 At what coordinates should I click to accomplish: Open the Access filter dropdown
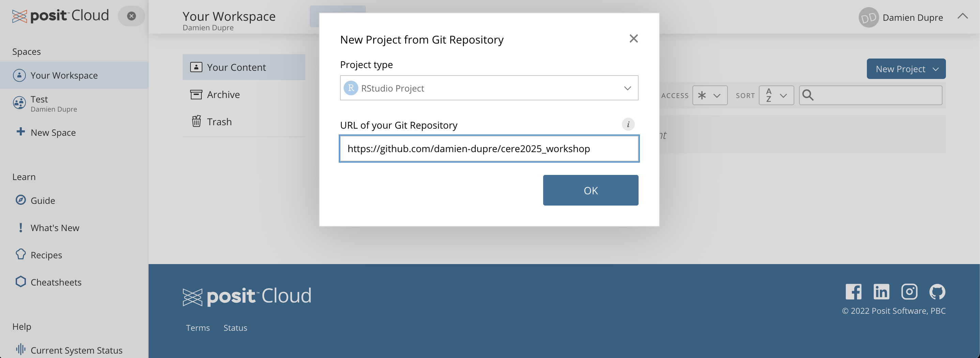pyautogui.click(x=709, y=95)
